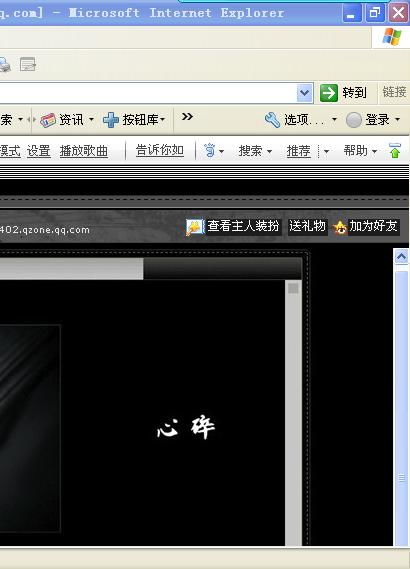Click the login (登录) grey circle button

click(354, 120)
